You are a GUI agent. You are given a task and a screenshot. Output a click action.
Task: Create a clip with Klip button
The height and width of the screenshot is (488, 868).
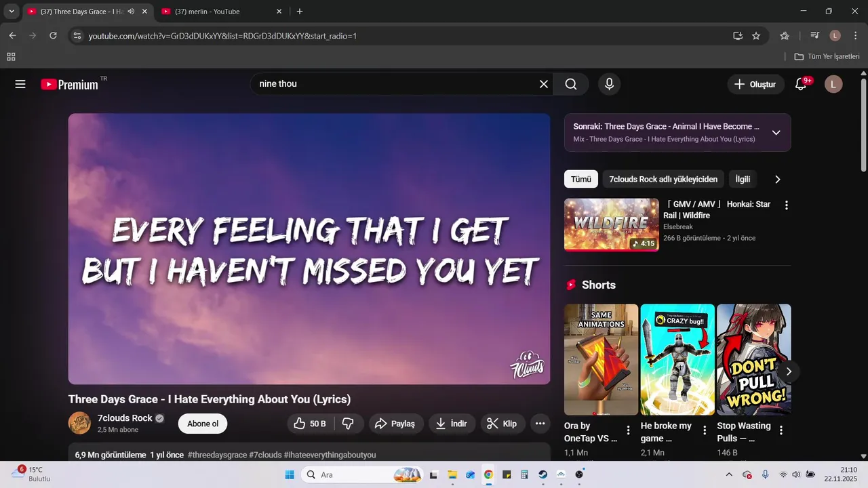pos(503,424)
